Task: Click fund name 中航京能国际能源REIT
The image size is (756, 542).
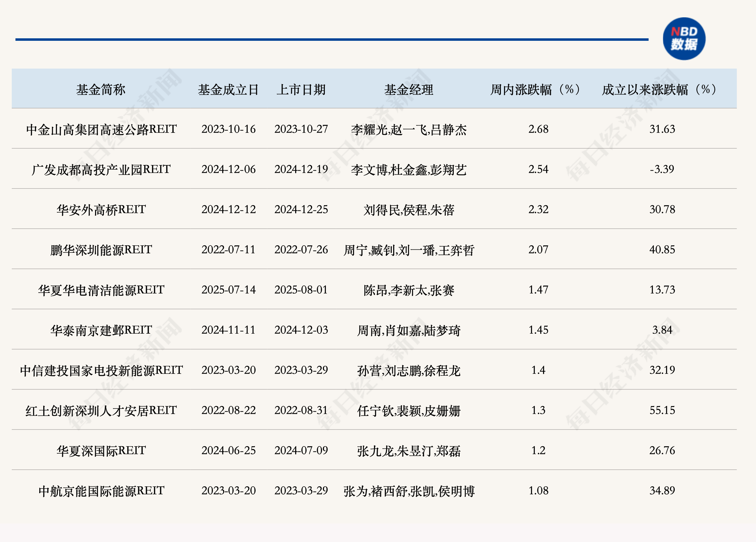Action: [x=101, y=491]
